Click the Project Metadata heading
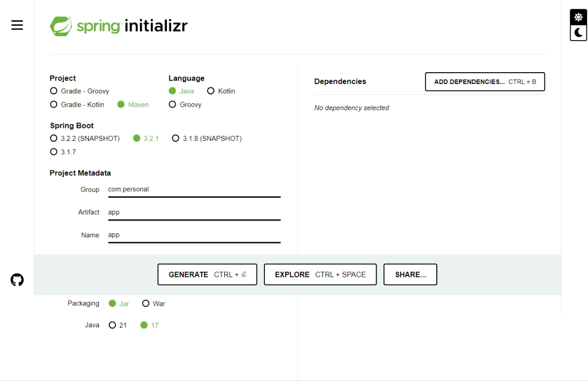 (80, 173)
